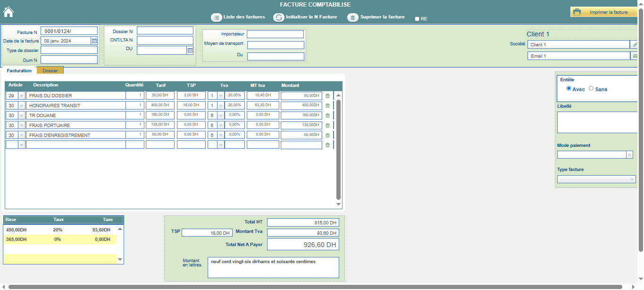Click the trash icon on the empty last row
Image resolution: width=644 pixels, height=290 pixels.
[x=327, y=145]
